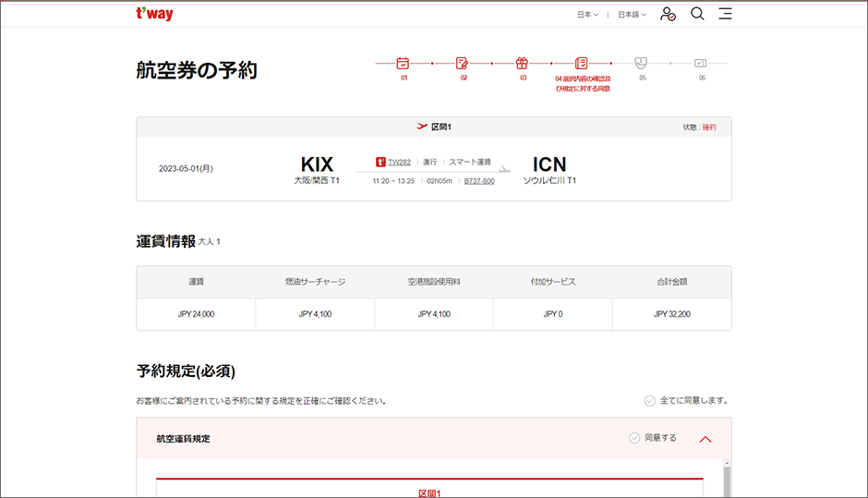Click step 02 edit form icon
This screenshot has width=868, height=498.
[463, 64]
